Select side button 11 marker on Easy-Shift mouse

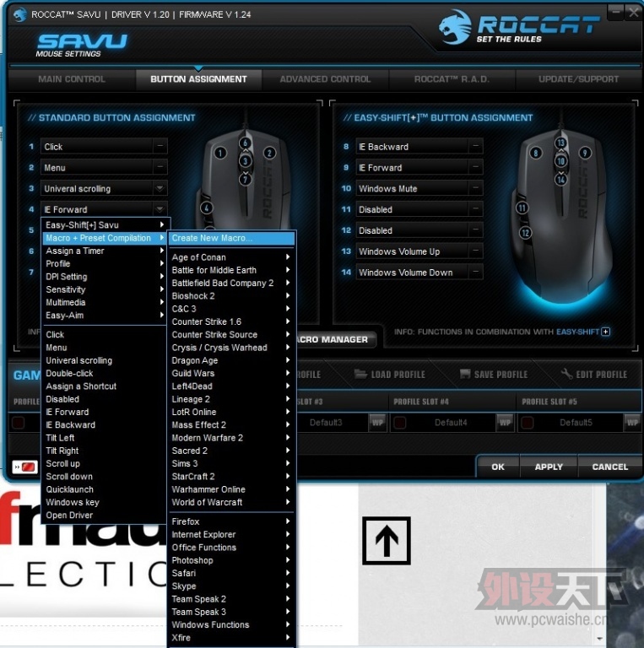[x=522, y=208]
